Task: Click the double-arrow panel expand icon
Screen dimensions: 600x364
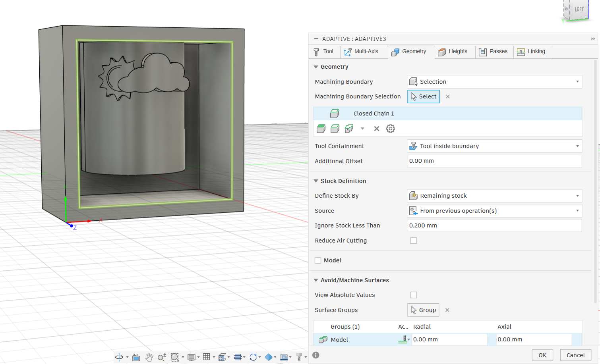Action: click(x=593, y=39)
